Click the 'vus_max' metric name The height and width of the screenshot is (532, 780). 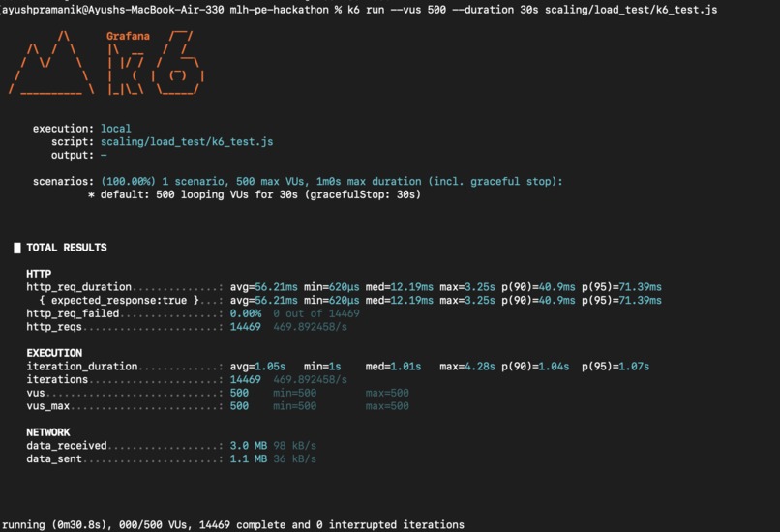point(47,406)
